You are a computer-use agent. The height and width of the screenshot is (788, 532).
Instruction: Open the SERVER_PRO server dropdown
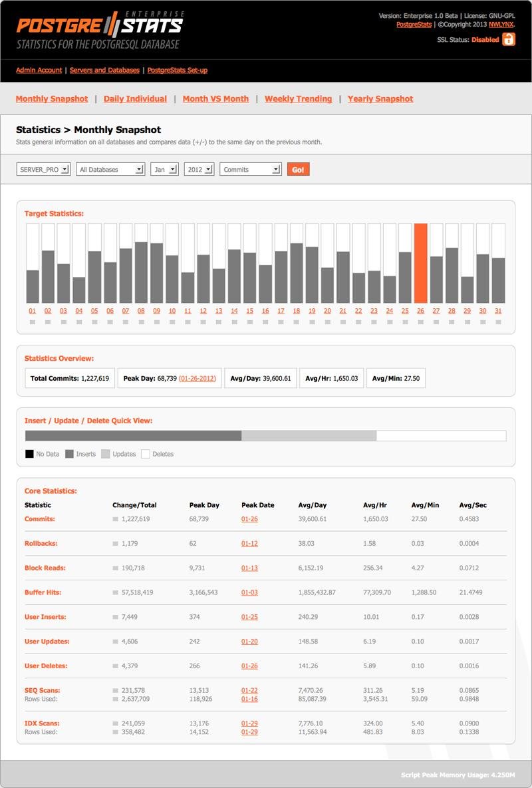[43, 168]
